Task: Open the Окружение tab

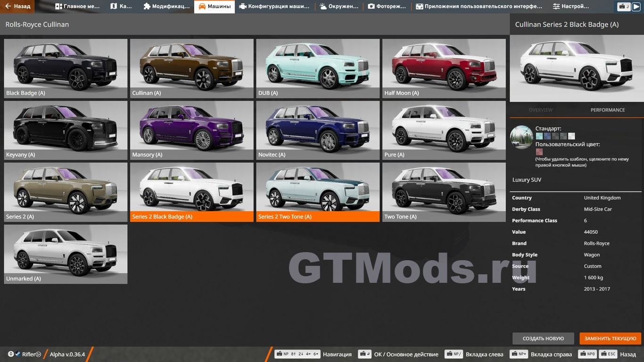Action: click(x=339, y=7)
